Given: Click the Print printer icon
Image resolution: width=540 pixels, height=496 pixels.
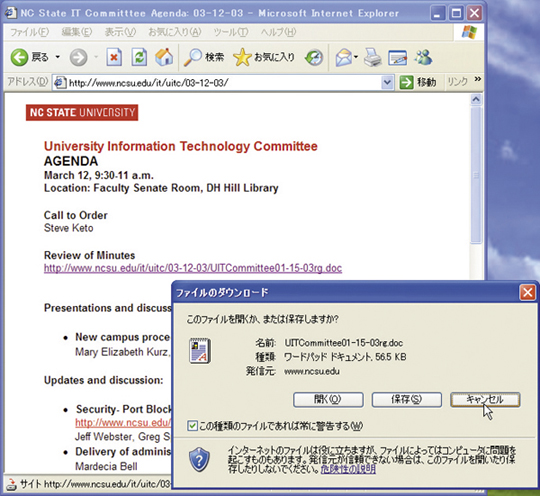Looking at the screenshot, I should [373, 57].
